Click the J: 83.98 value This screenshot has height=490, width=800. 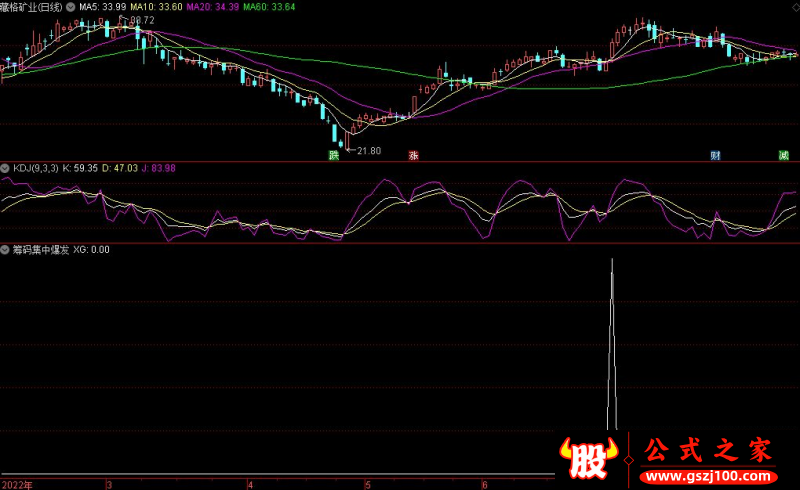click(159, 168)
